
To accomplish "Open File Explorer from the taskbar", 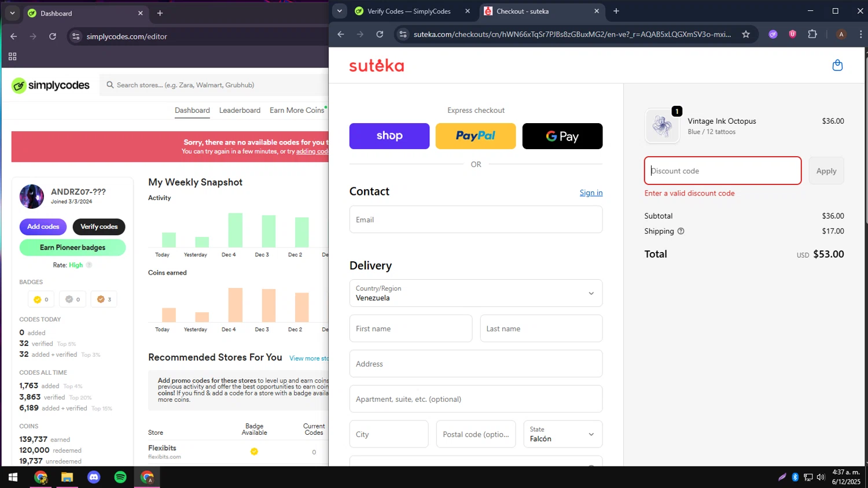I will pyautogui.click(x=67, y=477).
